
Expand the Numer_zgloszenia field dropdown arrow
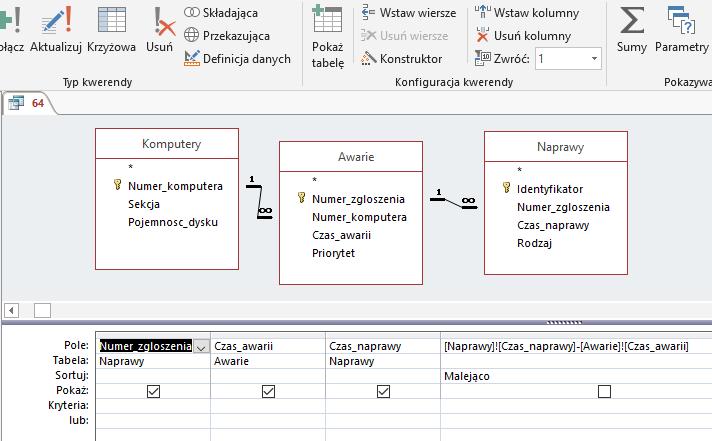coord(201,347)
